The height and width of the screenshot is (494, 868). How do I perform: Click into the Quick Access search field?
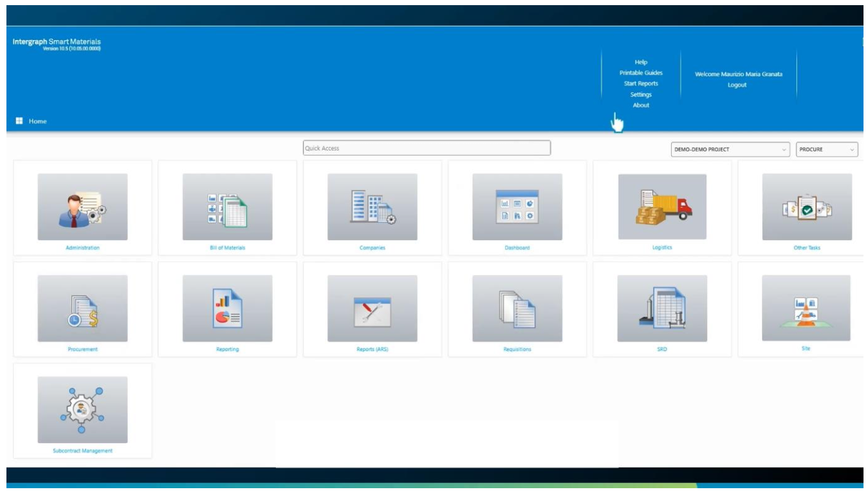tap(427, 148)
